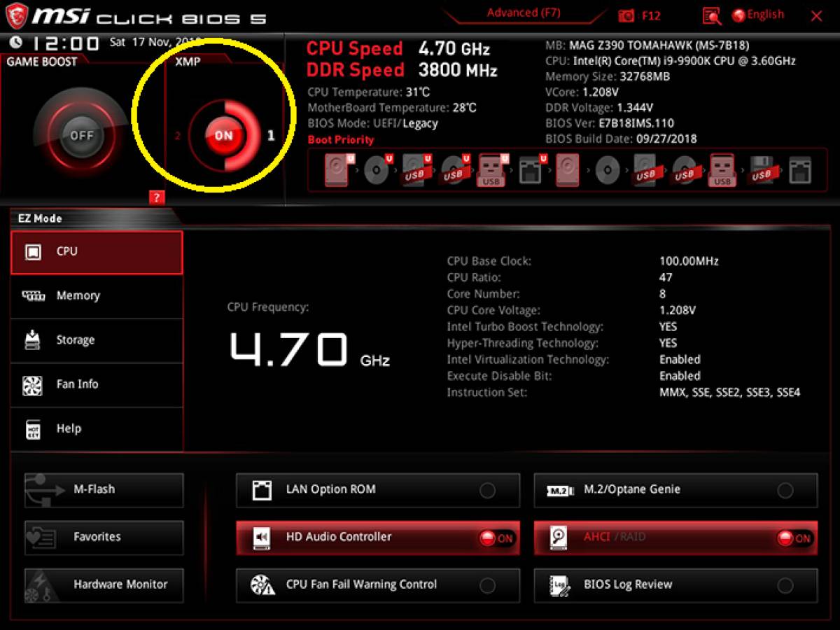Switch to Advanced mode (F7)
The height and width of the screenshot is (630, 840).
524,13
